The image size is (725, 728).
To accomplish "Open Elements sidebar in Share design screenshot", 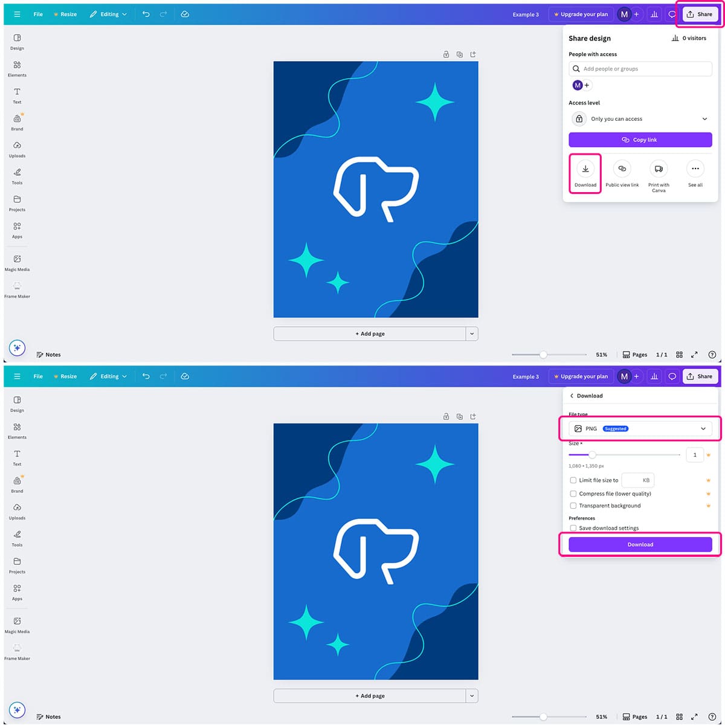I will tap(17, 68).
